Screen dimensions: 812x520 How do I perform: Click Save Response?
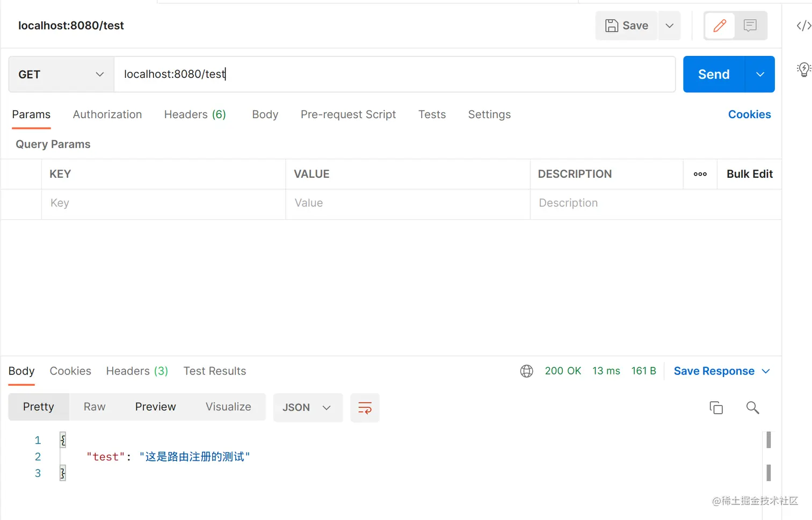[x=714, y=371]
